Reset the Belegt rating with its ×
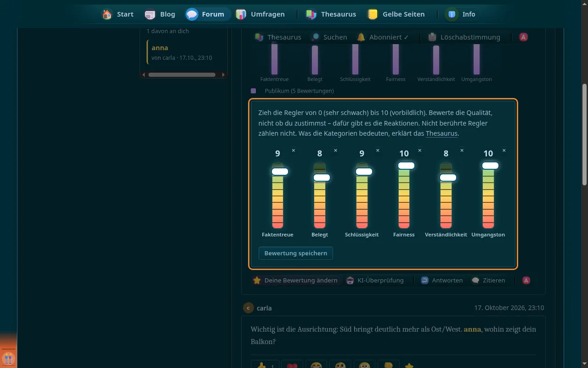The image size is (588, 368). pos(335,150)
